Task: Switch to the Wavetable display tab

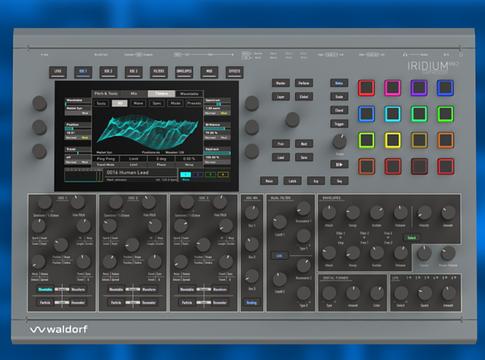Action: (x=189, y=94)
